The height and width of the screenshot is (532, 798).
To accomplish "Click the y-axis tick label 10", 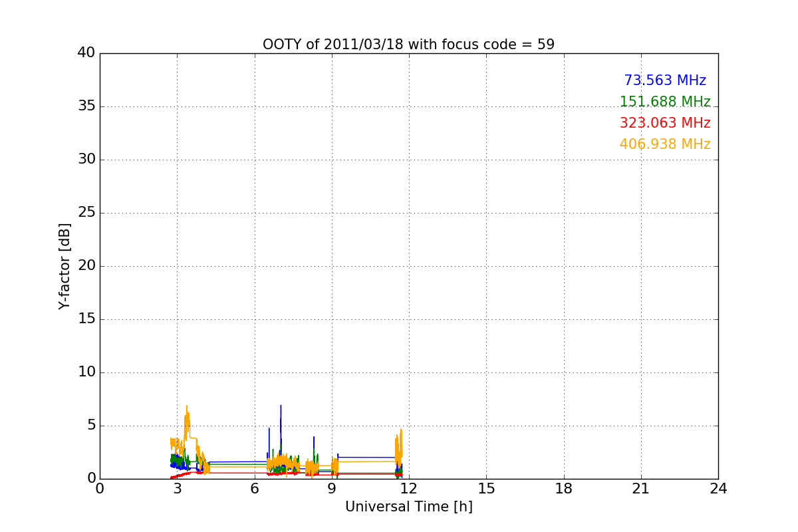I will click(86, 372).
